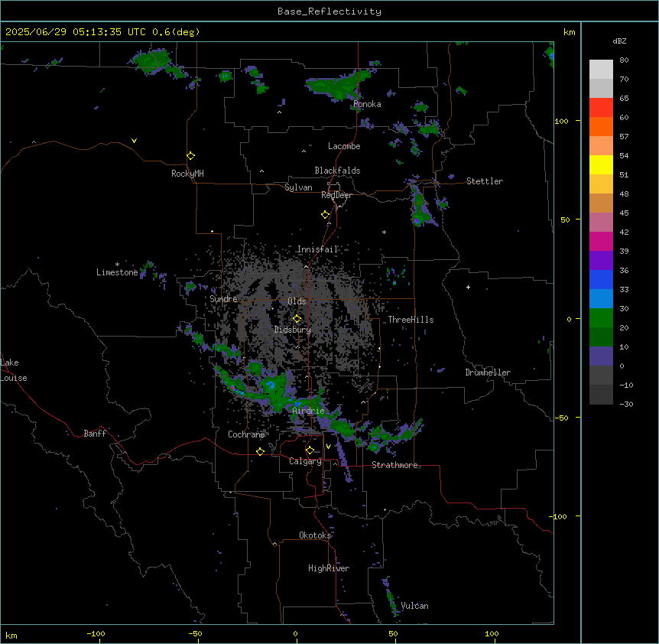Click the 80 value on the dBZ legend

pyautogui.click(x=624, y=60)
